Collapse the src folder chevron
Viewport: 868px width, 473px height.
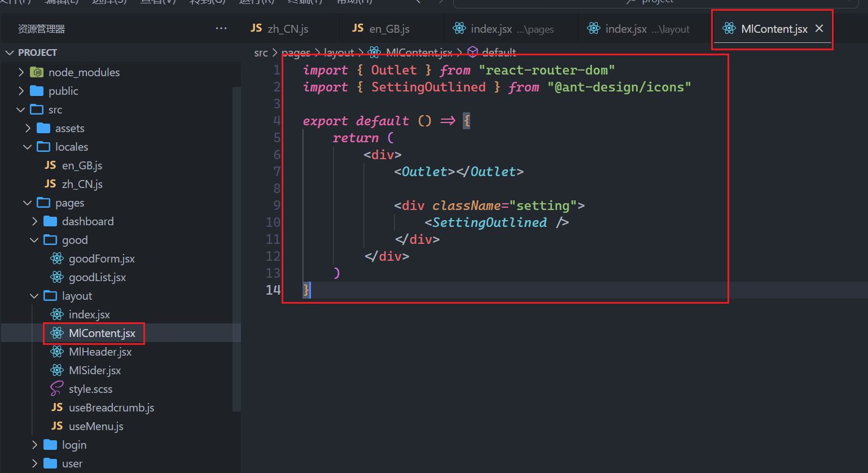(x=21, y=110)
